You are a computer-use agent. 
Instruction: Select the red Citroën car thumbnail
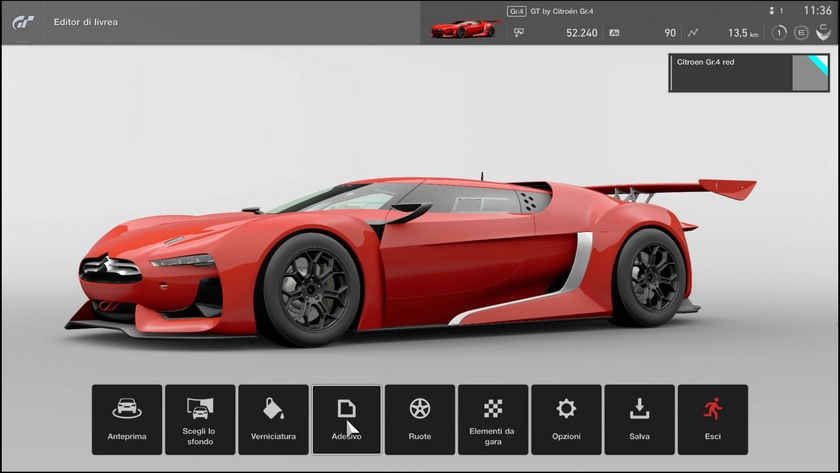point(464,28)
